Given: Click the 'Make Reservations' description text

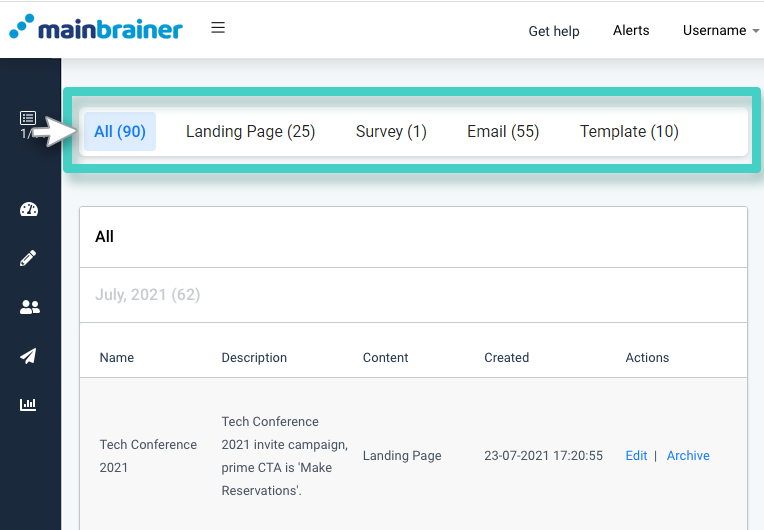Looking at the screenshot, I should [276, 479].
